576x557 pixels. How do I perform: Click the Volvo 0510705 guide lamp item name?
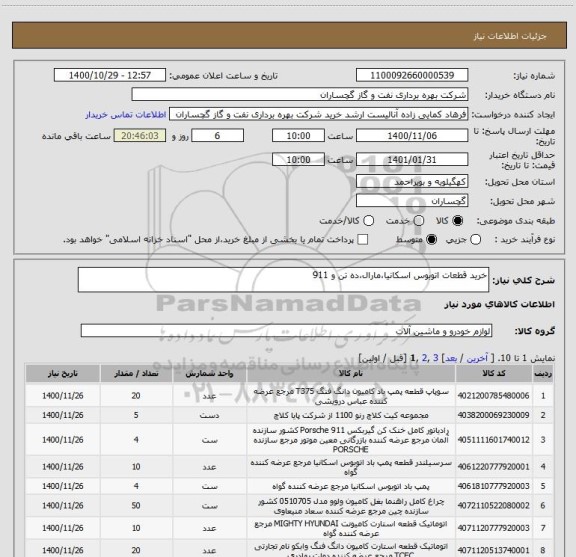351,506
